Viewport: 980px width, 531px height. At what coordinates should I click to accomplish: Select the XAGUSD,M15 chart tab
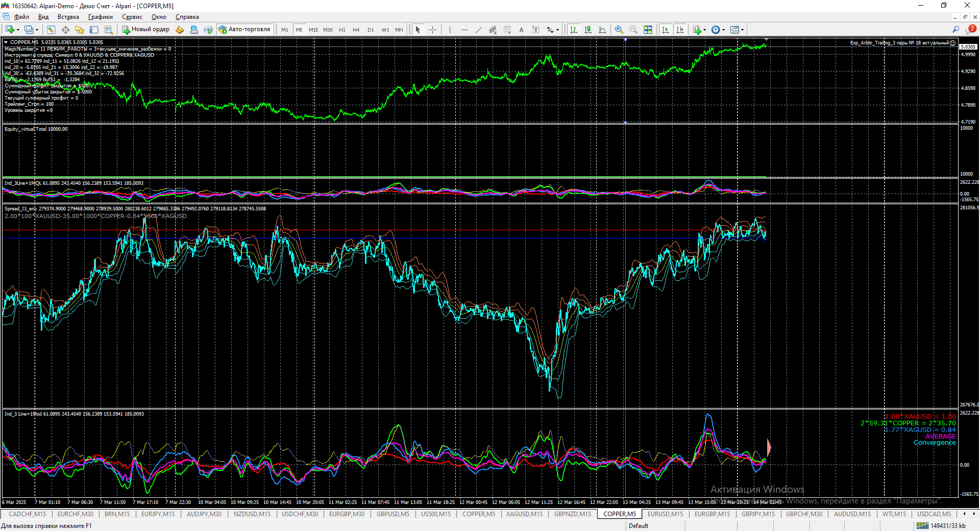tap(525, 514)
